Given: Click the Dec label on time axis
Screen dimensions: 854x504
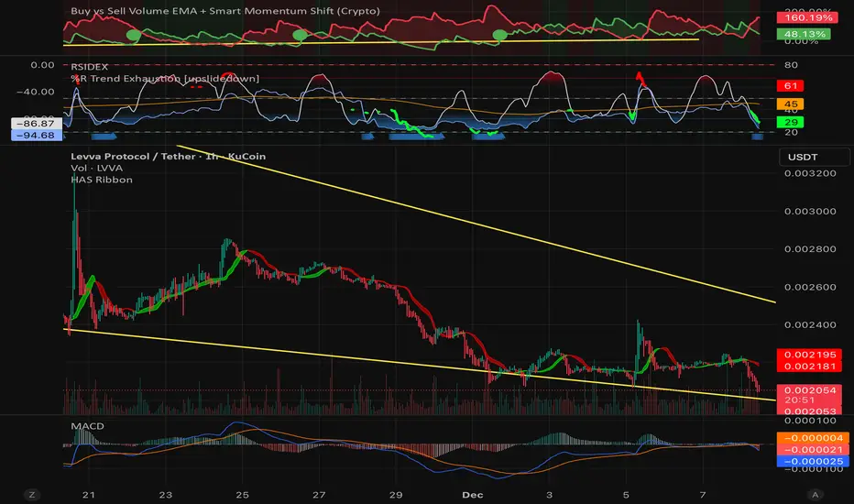Looking at the screenshot, I should pos(472,495).
